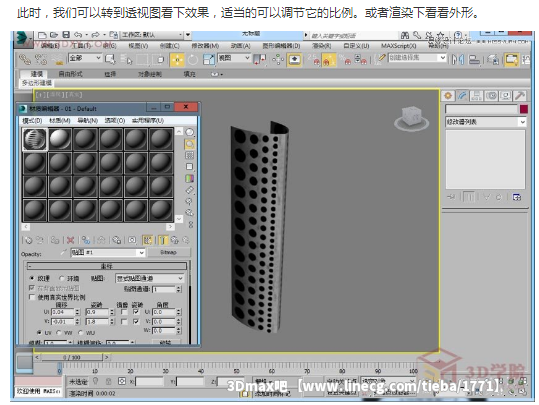The height and width of the screenshot is (405, 539).
Task: Open the 修改器列表 modifier list dropdown
Action: pos(485,122)
